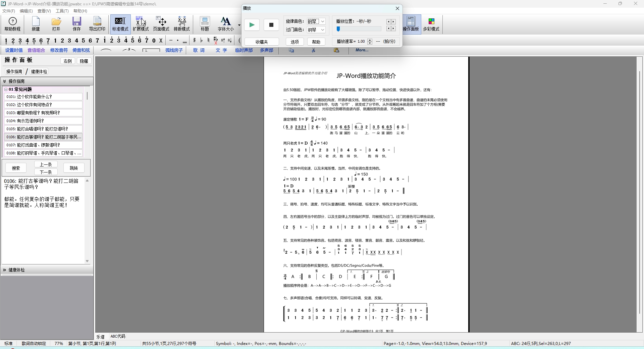Create a new score with 新建

click(36, 24)
